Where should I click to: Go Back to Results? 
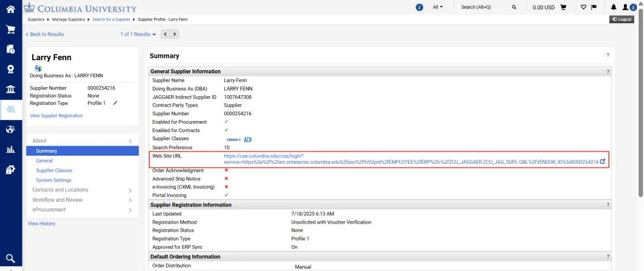(45, 35)
